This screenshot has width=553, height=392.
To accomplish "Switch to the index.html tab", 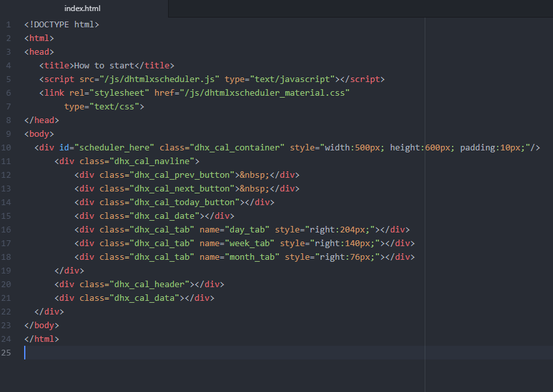I will [82, 8].
